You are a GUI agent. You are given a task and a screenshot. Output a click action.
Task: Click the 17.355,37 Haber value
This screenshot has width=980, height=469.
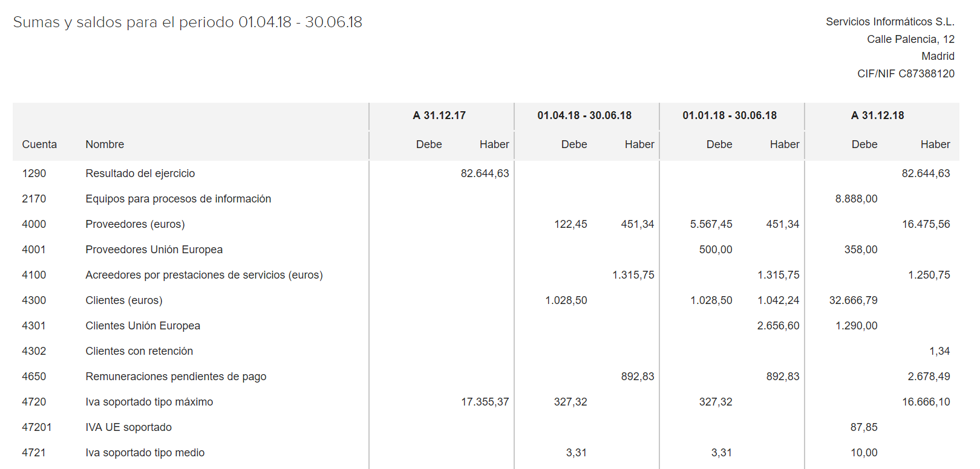485,402
